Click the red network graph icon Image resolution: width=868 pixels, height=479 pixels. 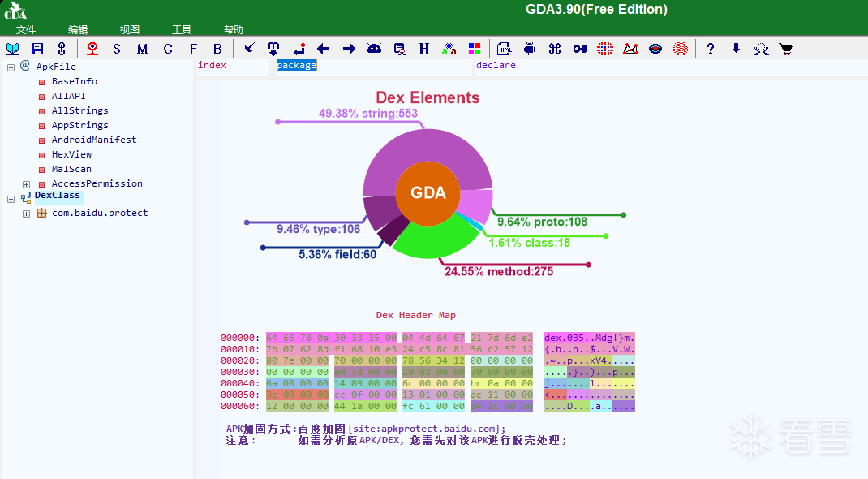630,49
